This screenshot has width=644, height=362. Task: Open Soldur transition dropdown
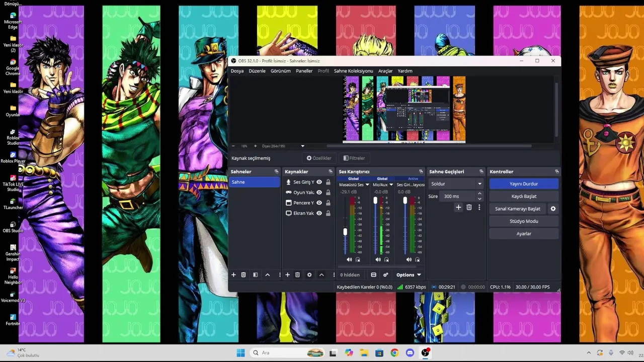[x=456, y=184]
